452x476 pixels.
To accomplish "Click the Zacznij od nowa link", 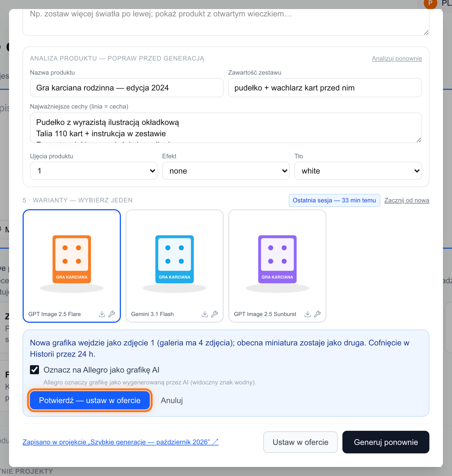I will point(407,200).
